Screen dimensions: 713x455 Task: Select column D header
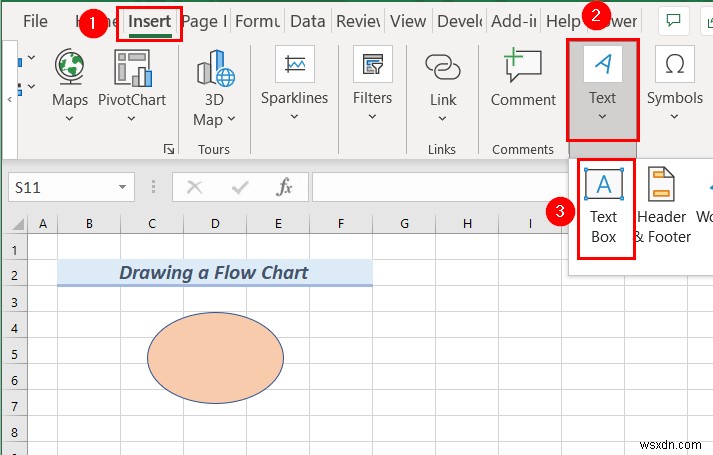tap(215, 224)
